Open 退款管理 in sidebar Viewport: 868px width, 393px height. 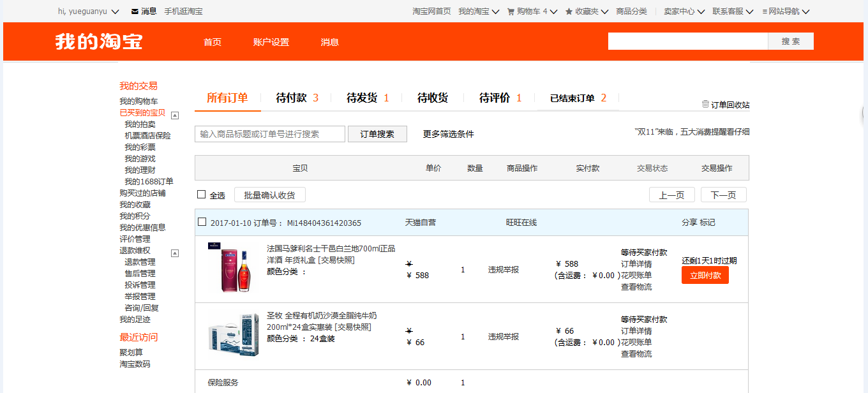tap(140, 262)
